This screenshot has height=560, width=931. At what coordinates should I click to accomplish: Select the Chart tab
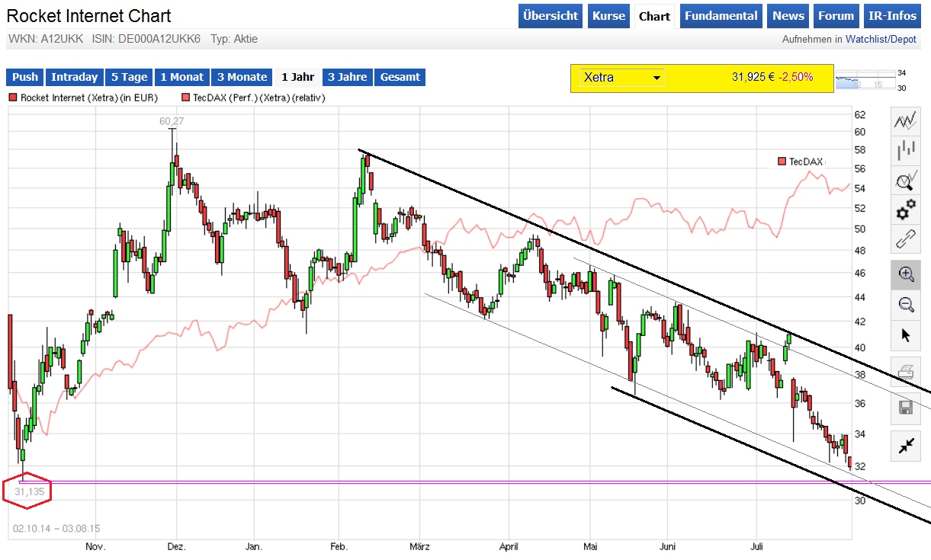coord(654,16)
